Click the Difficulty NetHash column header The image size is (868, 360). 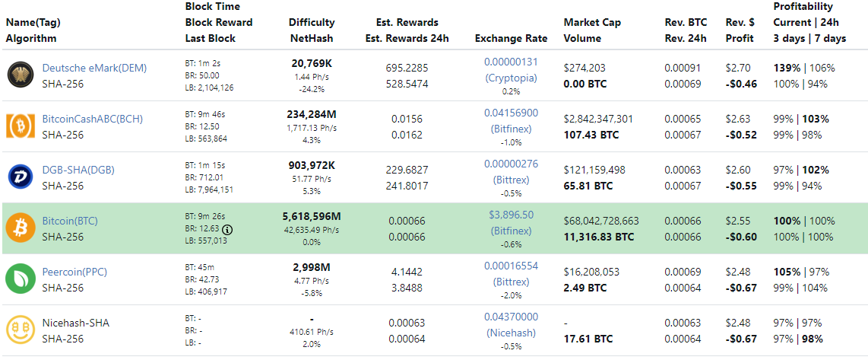tap(312, 30)
